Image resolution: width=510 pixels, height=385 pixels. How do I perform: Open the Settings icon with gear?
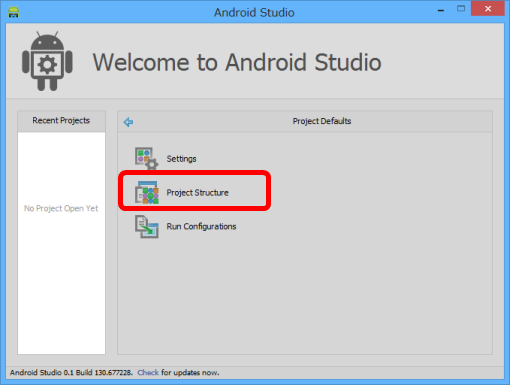point(146,158)
